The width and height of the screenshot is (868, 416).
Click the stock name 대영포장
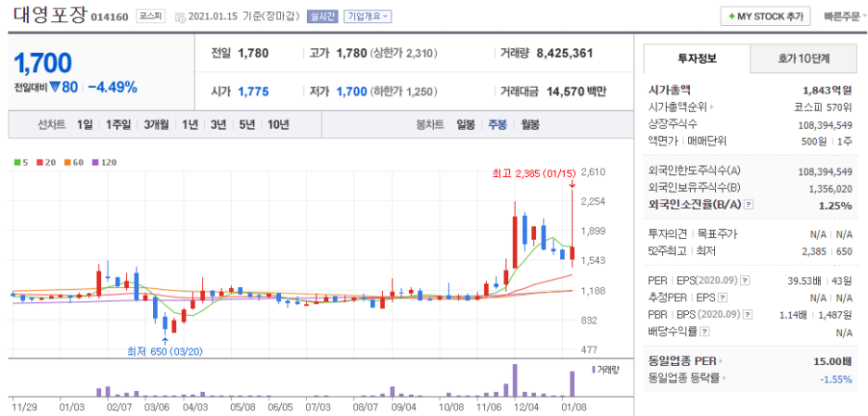(49, 15)
